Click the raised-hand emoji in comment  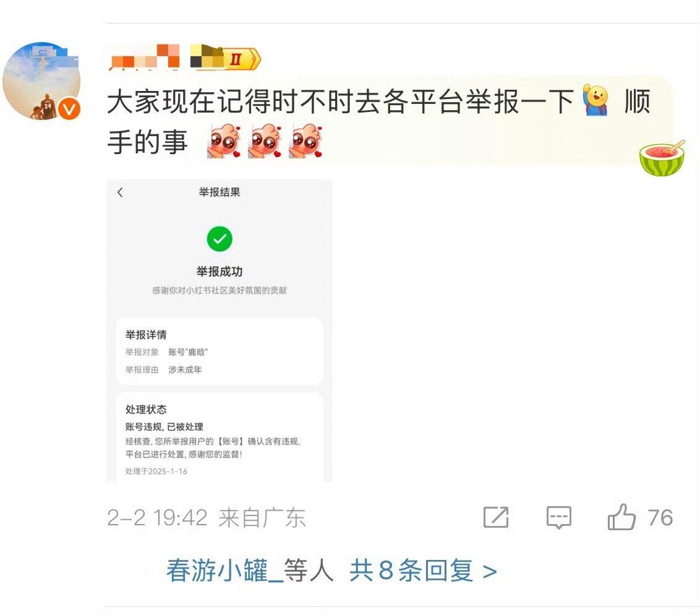[x=596, y=101]
